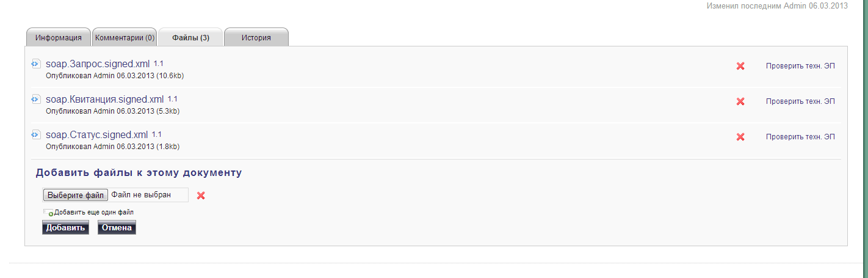Click the green plus icon for another file
Viewport: 868px width, 278px height.
pos(51,214)
